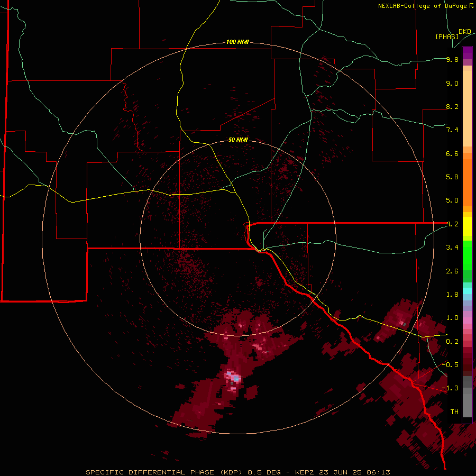Click the 9.8 value on the color scale
The image size is (476, 476).
pyautogui.click(x=452, y=59)
